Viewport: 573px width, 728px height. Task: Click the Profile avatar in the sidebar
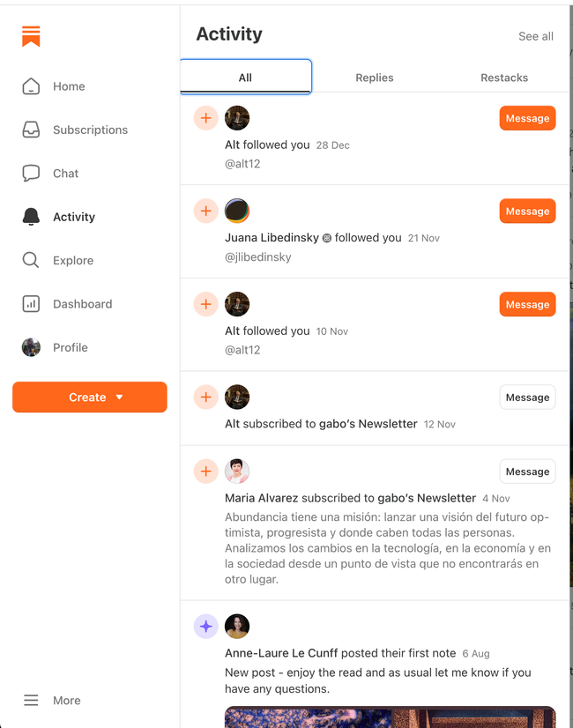click(x=31, y=347)
